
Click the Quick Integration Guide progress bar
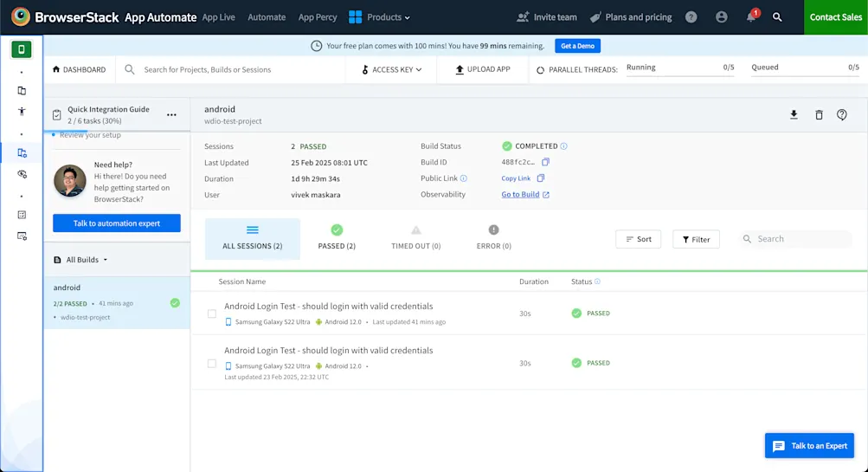[117, 131]
